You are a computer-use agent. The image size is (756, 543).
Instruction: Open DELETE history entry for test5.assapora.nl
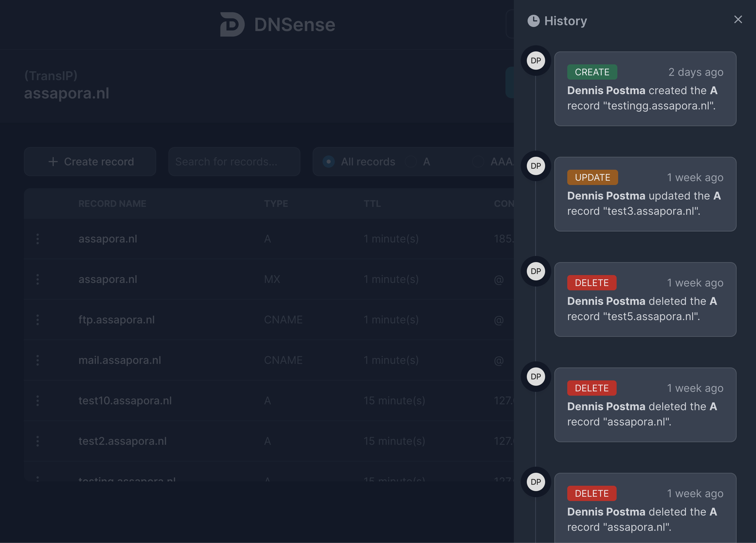tap(645, 300)
